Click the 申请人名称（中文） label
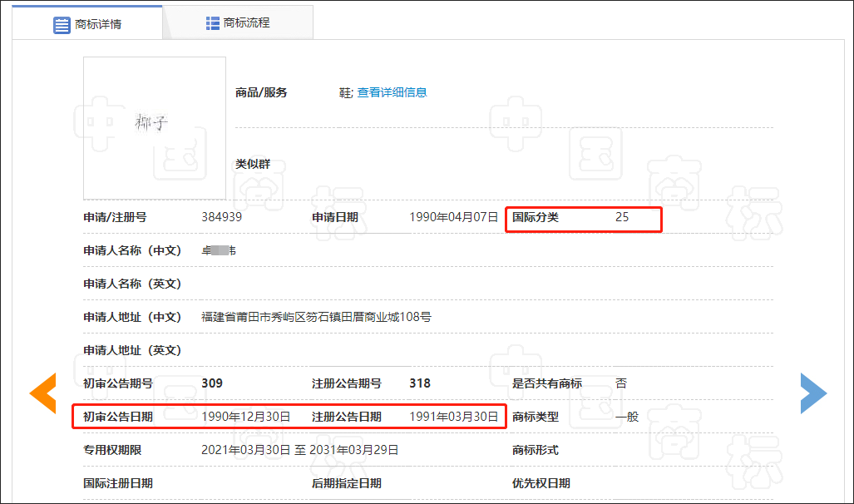 tap(132, 250)
